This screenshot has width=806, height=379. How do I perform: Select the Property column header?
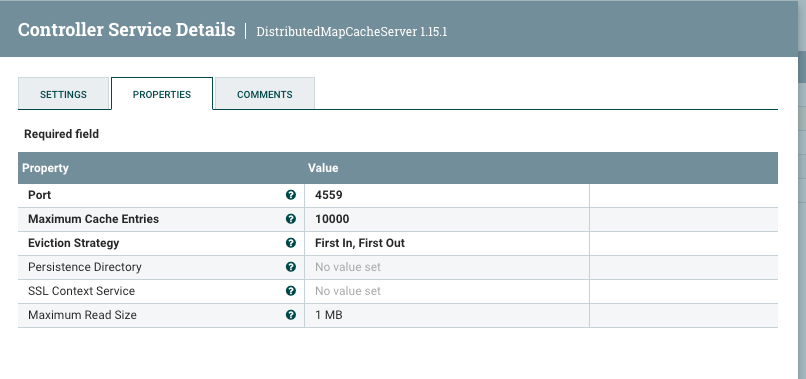[x=45, y=168]
